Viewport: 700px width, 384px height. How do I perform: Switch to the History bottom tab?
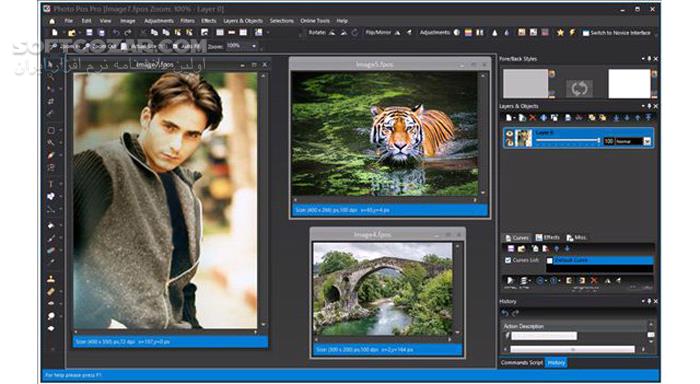point(556,363)
